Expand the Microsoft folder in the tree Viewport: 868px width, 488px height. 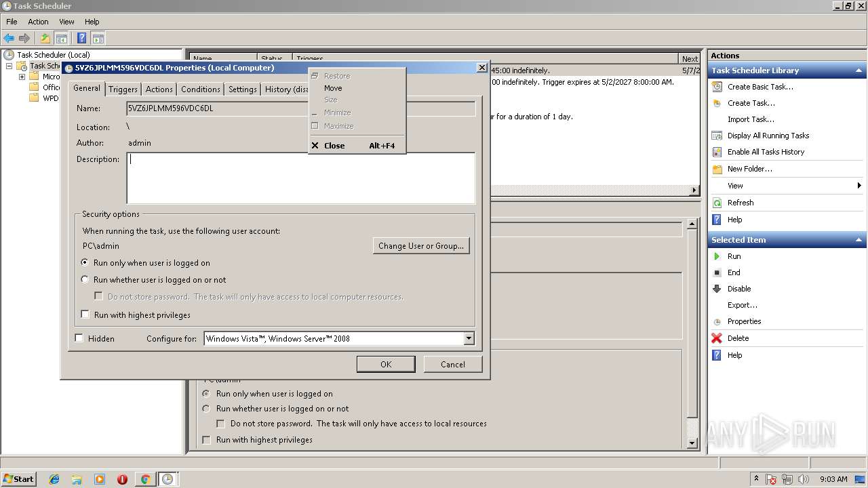click(x=22, y=77)
